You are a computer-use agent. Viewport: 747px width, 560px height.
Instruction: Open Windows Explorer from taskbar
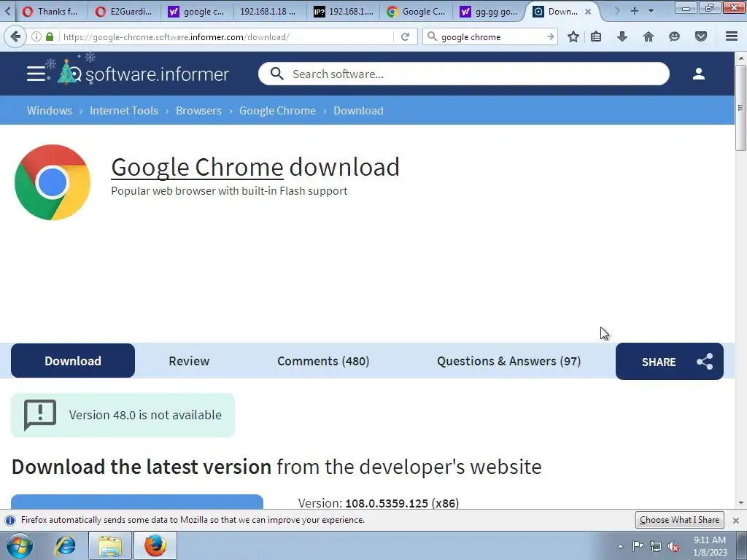point(110,545)
